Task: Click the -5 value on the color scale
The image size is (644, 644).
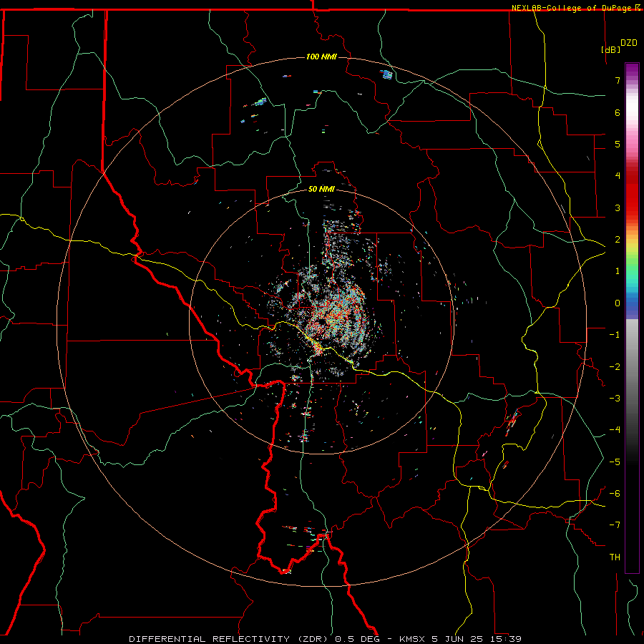Action: 615,462
